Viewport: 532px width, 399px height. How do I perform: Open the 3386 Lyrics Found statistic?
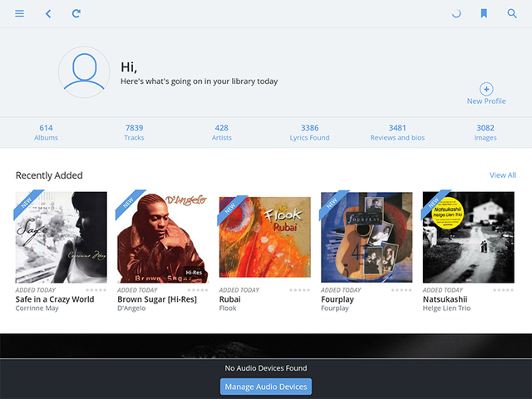pyautogui.click(x=309, y=133)
